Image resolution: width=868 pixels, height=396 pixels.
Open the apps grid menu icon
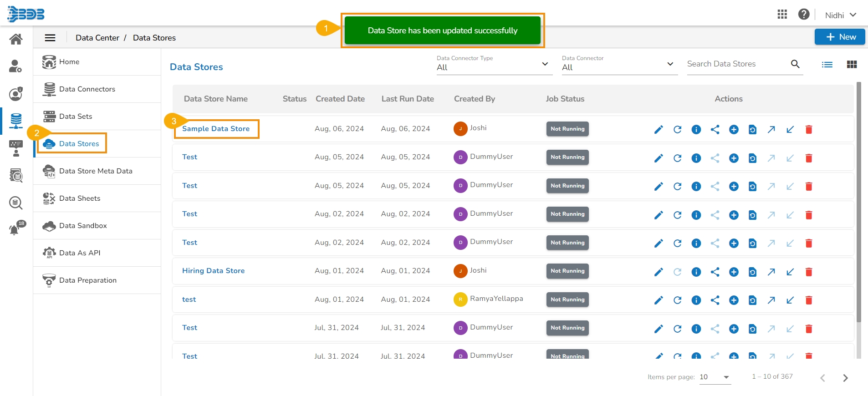click(x=782, y=15)
